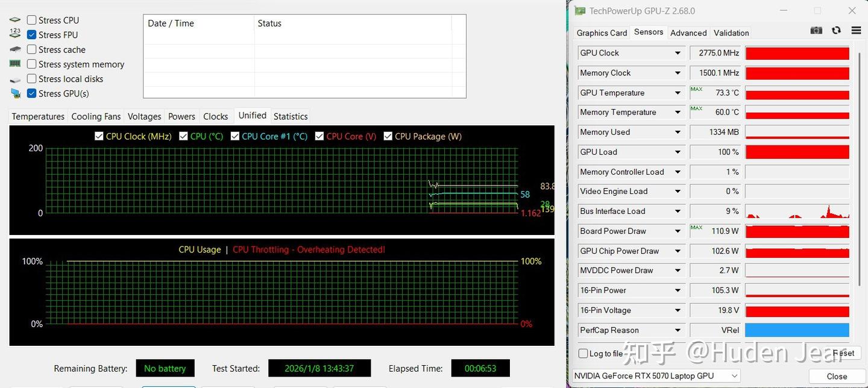The width and height of the screenshot is (868, 388).
Task: Click Status column header
Action: pyautogui.click(x=353, y=23)
